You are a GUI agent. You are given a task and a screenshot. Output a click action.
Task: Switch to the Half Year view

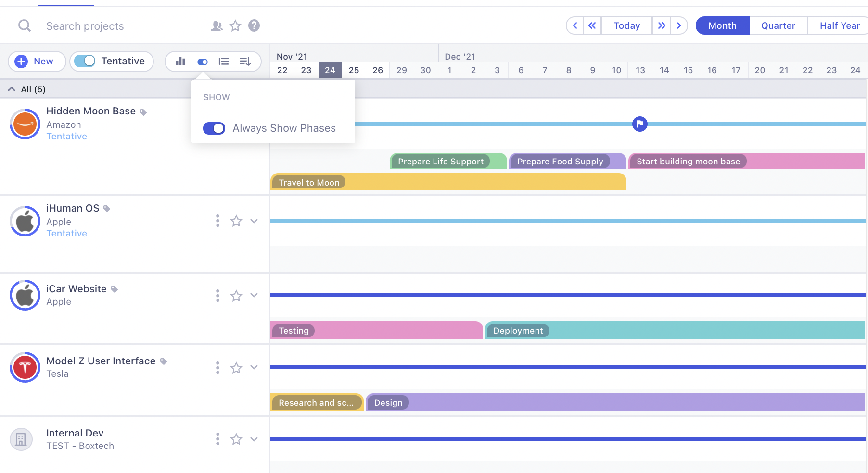pos(838,25)
